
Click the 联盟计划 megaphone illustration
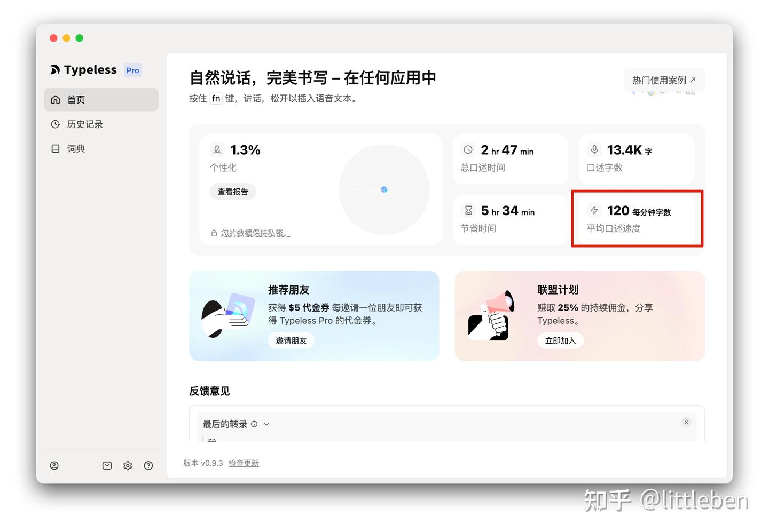click(491, 315)
